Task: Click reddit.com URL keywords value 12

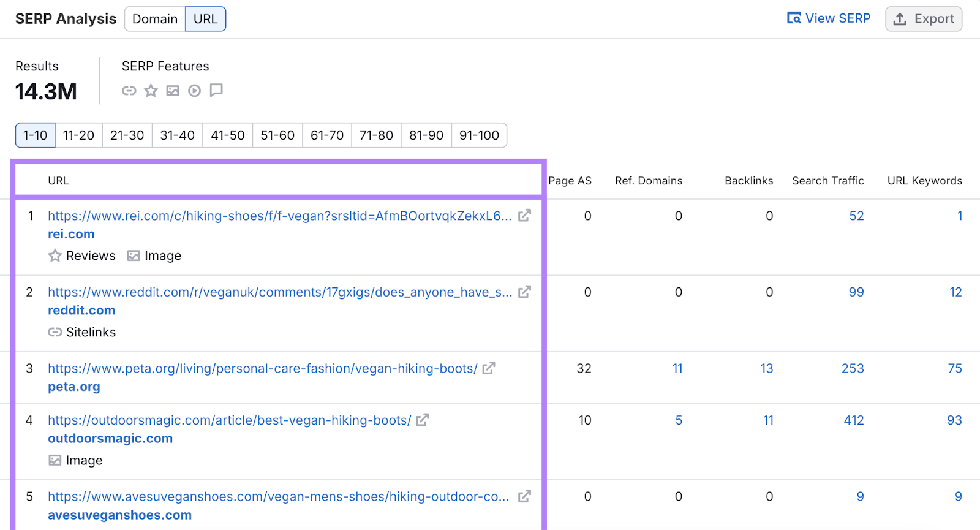Action: coord(956,292)
